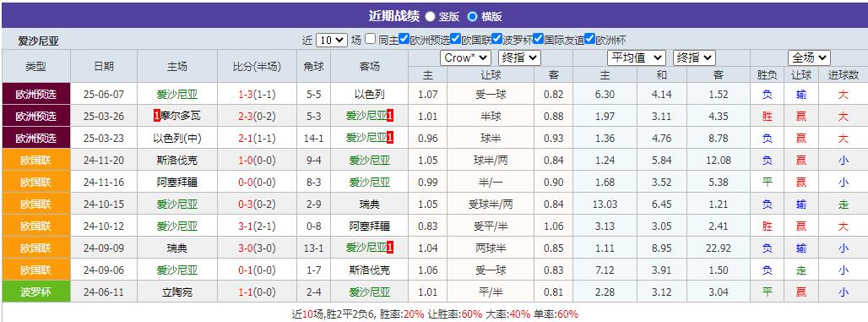Click the 类型 column header

[36, 67]
